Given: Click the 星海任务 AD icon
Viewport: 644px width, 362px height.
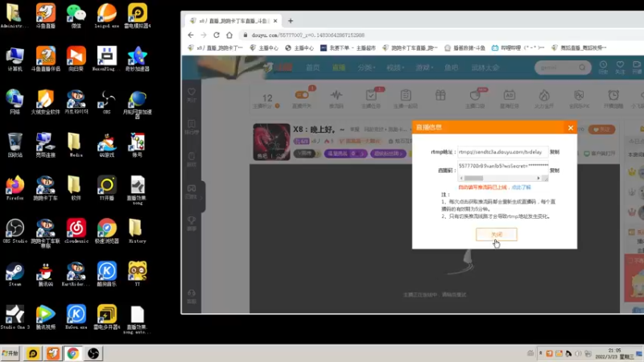Looking at the screenshot, I should coord(510,99).
